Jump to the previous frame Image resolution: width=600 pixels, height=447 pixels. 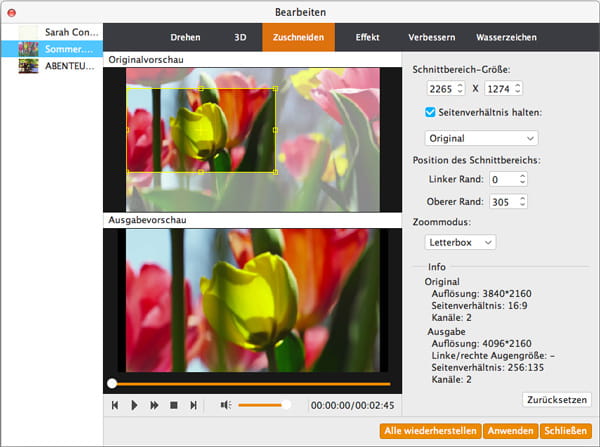(115, 405)
